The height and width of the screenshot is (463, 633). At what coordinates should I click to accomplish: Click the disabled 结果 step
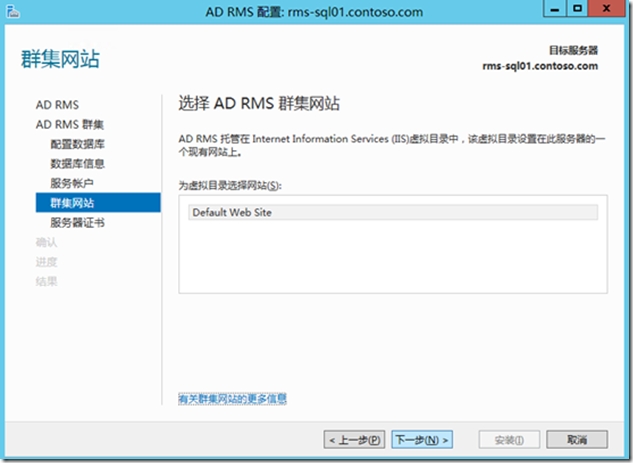(46, 281)
